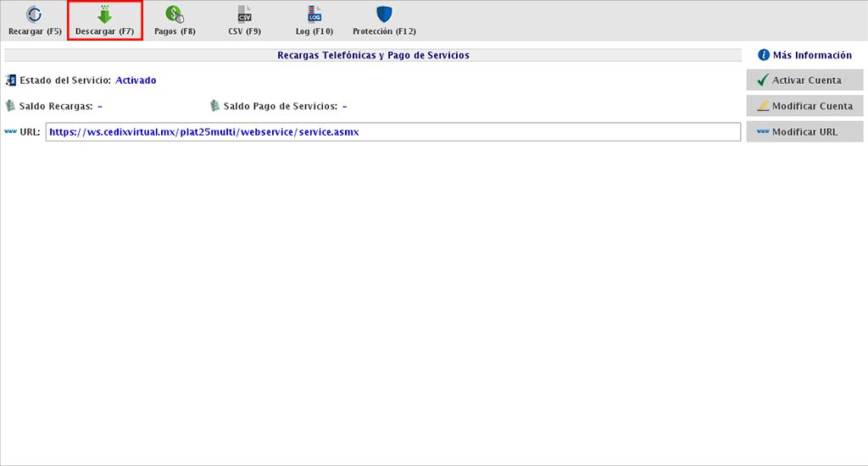Click the 'Saldo Pago de Servicios:' label
Viewport: 868px width, 466px height.
pos(281,106)
